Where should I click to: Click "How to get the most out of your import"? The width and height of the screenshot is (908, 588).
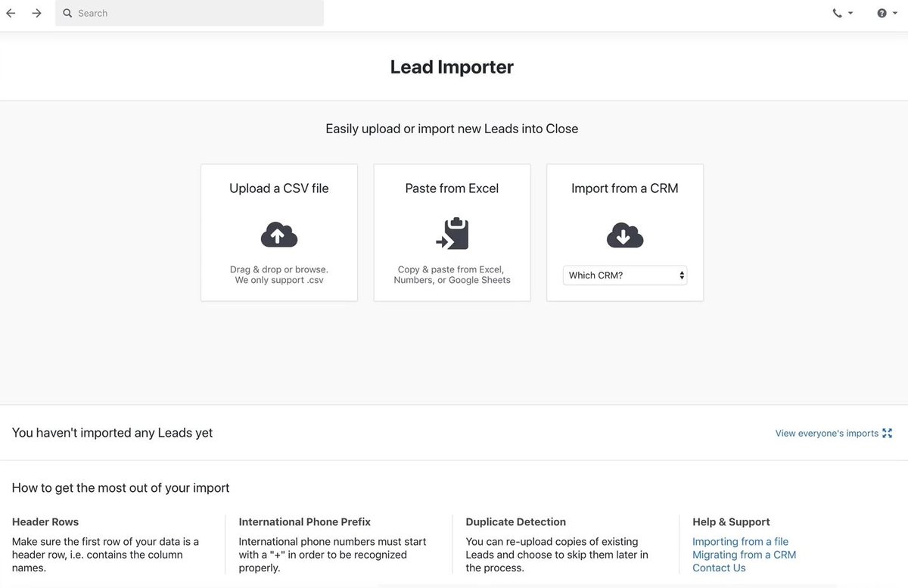pos(121,488)
